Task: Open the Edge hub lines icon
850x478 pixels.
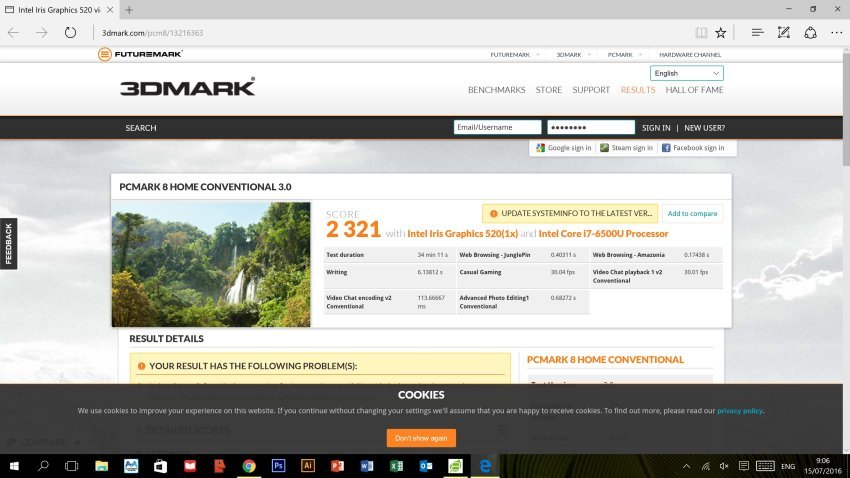Action: [757, 33]
